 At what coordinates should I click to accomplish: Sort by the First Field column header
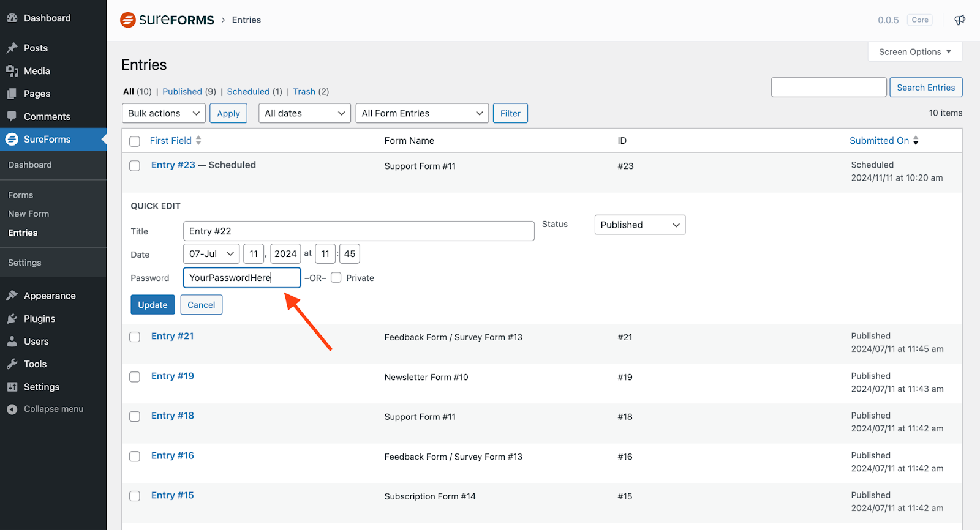click(x=171, y=140)
